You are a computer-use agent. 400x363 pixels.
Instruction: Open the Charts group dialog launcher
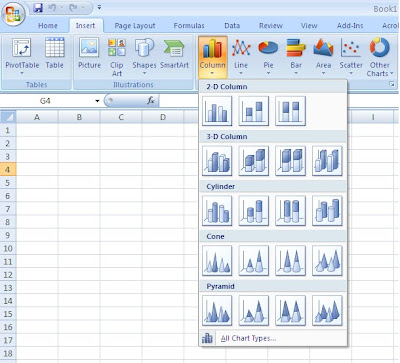click(392, 85)
